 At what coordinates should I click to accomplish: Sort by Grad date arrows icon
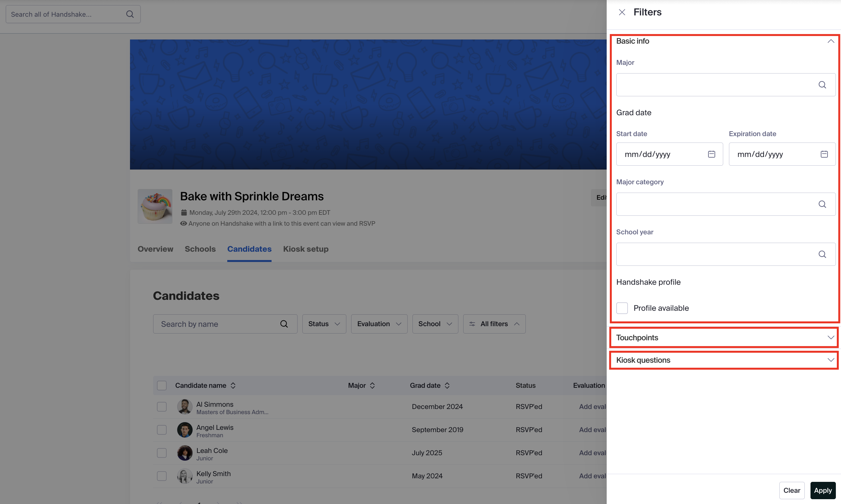pyautogui.click(x=447, y=386)
